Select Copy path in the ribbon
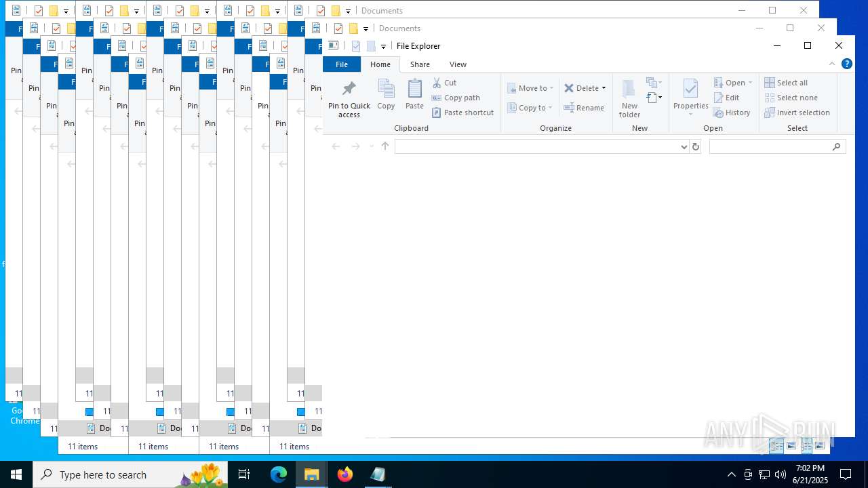 click(x=456, y=98)
